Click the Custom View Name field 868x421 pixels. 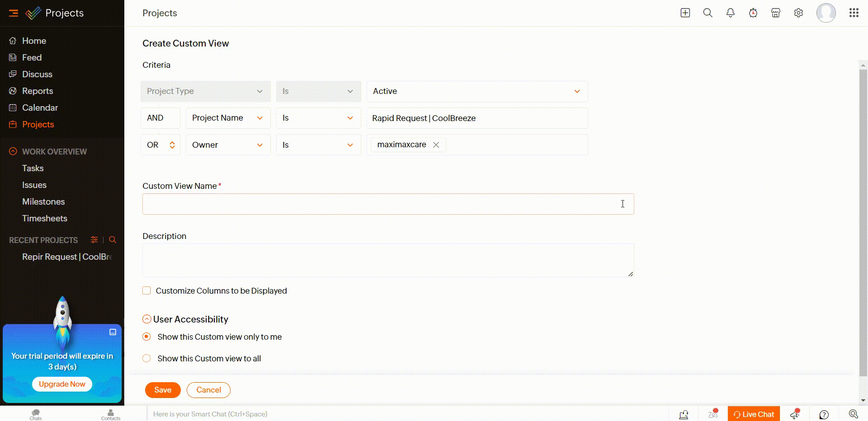pos(388,204)
